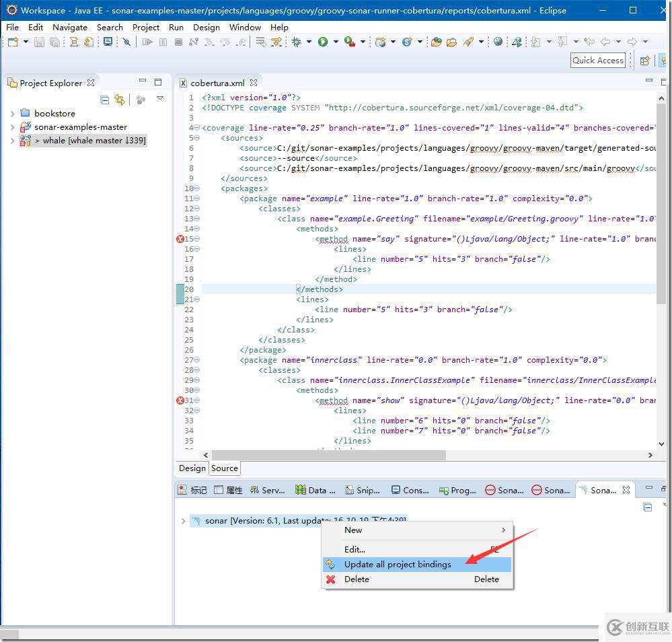
Task: Open Project Explorer View Menu triangle
Action: coord(160,98)
